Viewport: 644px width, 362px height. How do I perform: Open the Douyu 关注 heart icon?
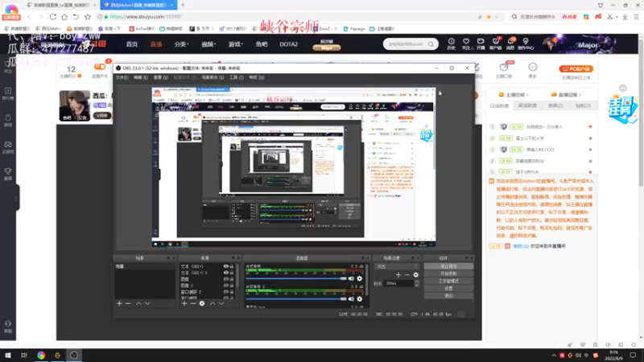click(x=466, y=43)
